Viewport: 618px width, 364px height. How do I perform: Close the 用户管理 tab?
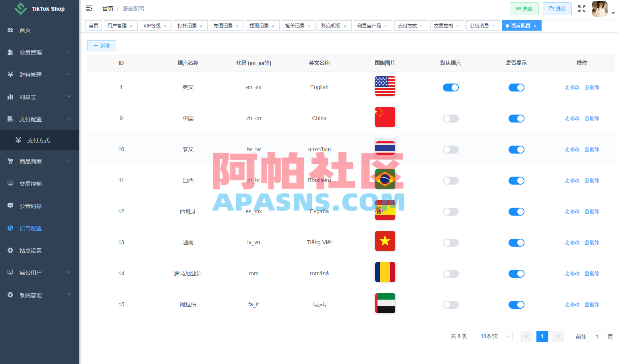[131, 26]
